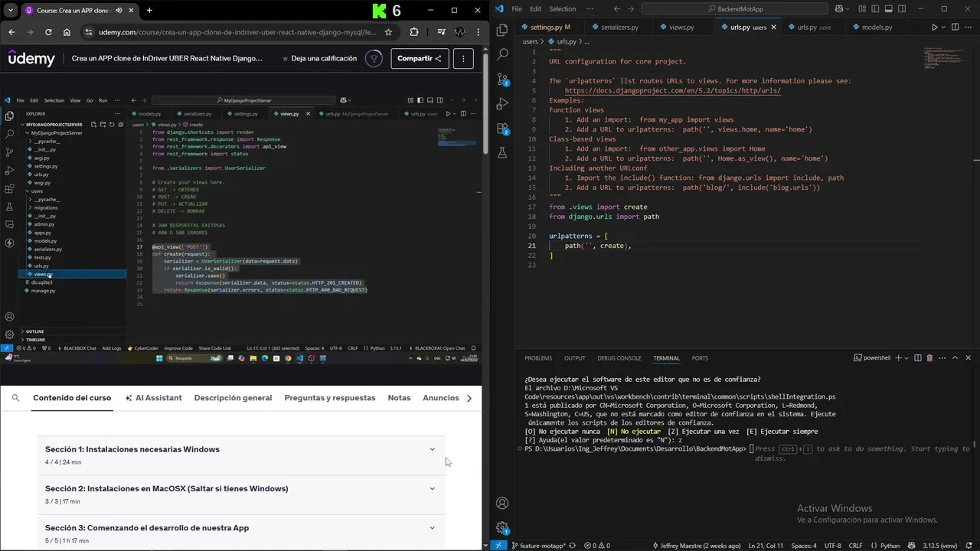Open the Preguntas y respuestas tab
Screen dimensions: 980x551
330,398
